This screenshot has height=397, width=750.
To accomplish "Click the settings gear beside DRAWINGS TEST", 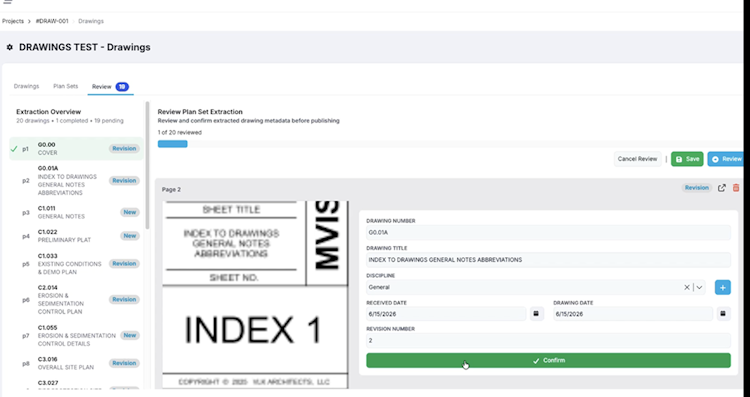I will [10, 47].
